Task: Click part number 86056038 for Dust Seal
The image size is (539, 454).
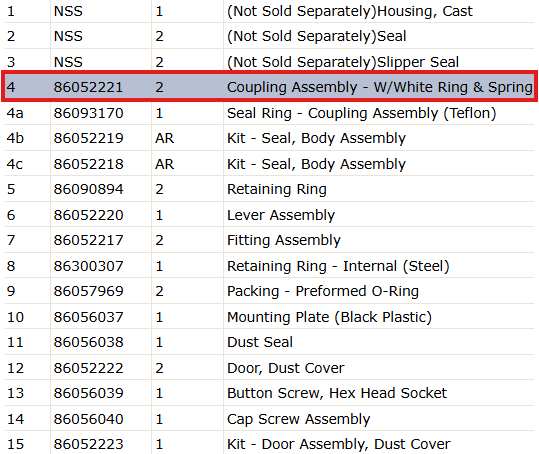Action: pos(88,342)
